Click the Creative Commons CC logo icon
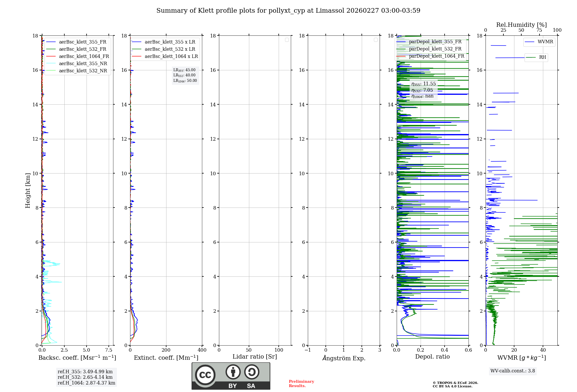The width and height of the screenshot is (577, 392). (205, 375)
